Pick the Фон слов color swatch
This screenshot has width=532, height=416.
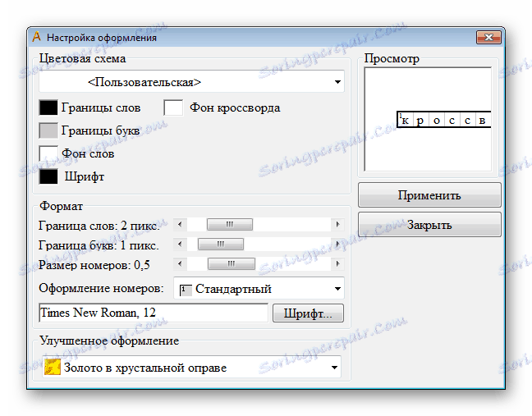tap(48, 153)
